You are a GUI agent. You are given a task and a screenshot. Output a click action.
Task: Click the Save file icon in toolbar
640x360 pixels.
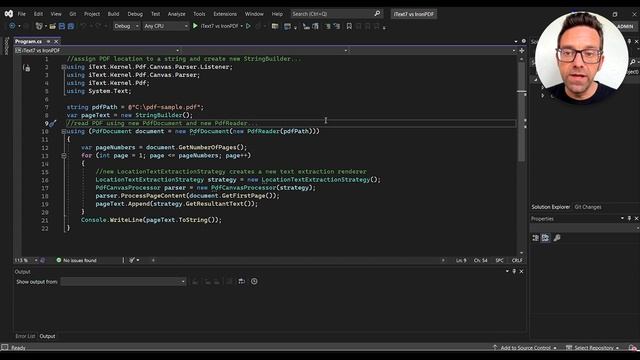click(x=62, y=26)
